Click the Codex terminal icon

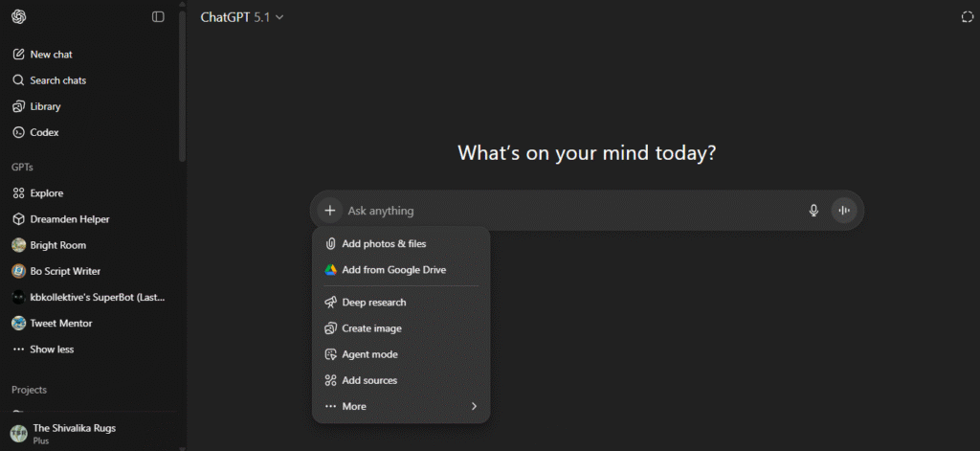point(18,132)
